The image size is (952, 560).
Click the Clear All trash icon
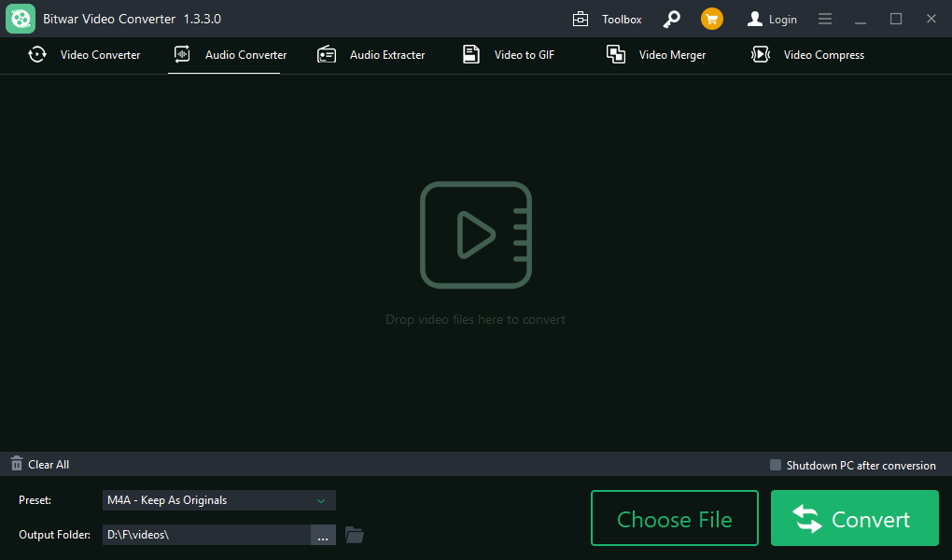[17, 464]
